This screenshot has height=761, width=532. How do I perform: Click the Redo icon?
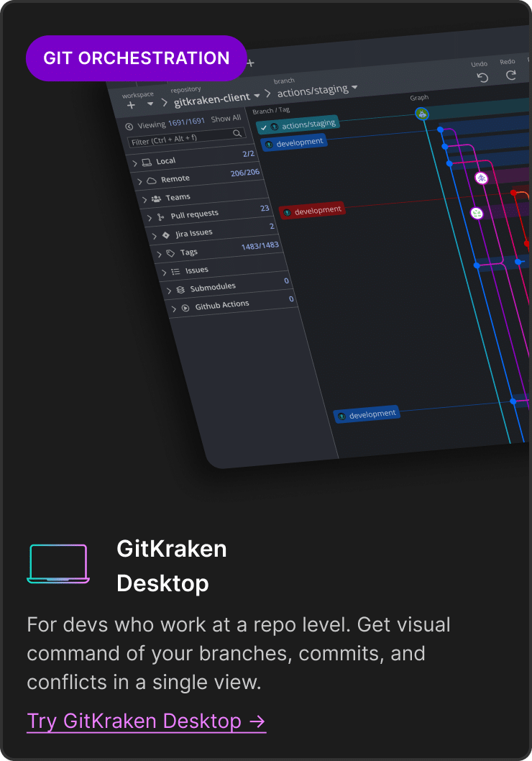click(511, 75)
